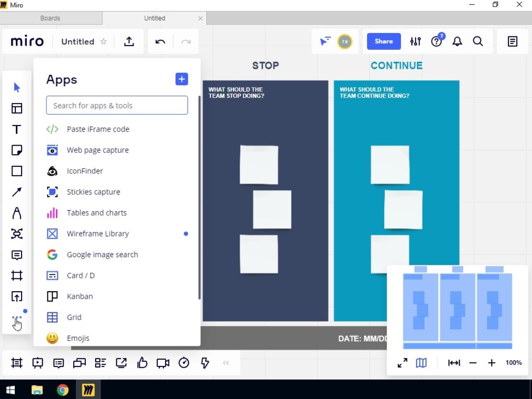Open the Emojis app
Screen dimensions: 532x399
coord(117,338)
